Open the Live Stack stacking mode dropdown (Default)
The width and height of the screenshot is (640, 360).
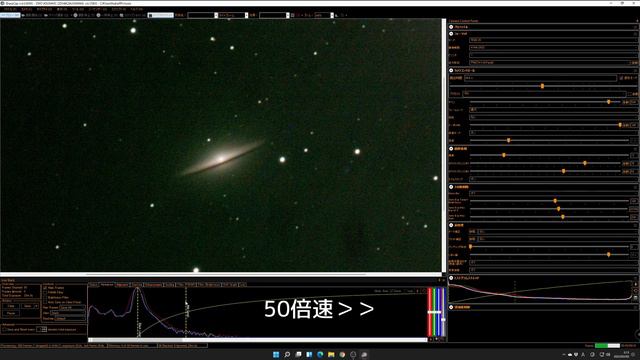[x=69, y=318]
